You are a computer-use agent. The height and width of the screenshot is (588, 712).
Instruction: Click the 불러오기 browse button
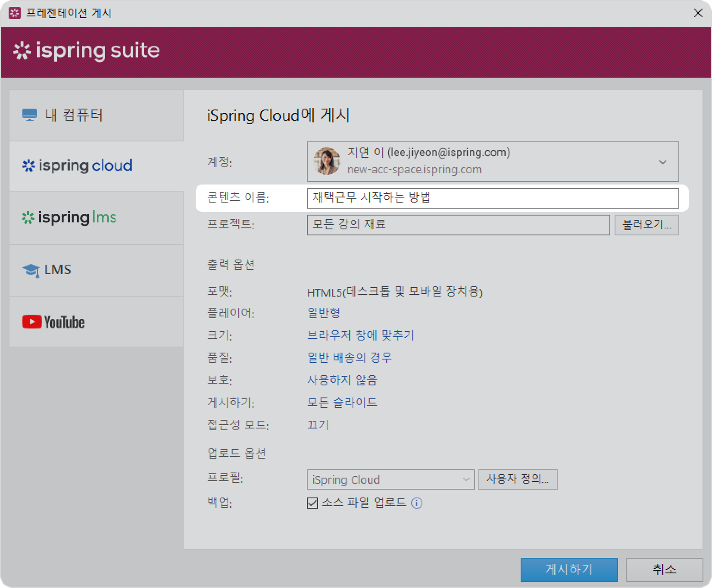tap(646, 225)
